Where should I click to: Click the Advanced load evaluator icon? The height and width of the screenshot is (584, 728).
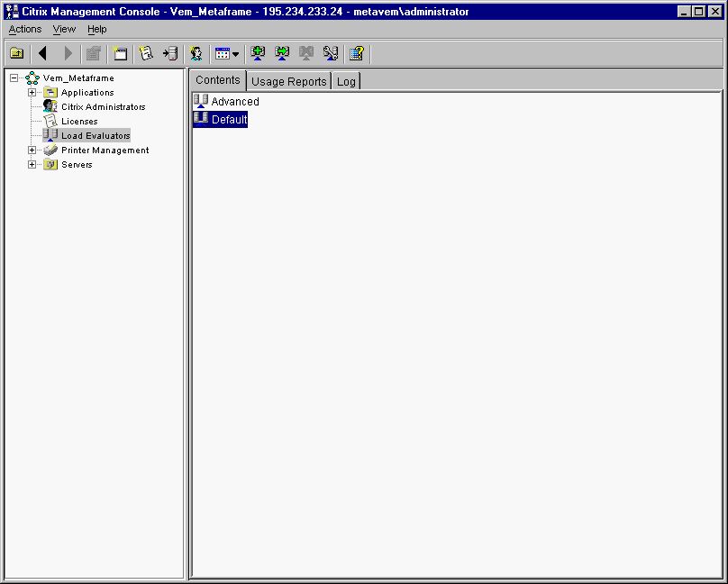click(x=201, y=101)
